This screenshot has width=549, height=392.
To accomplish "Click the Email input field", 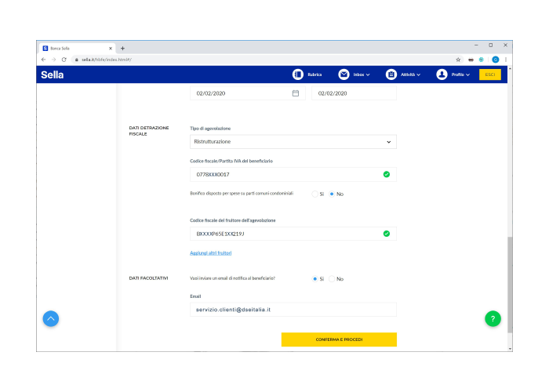I will pyautogui.click(x=293, y=310).
